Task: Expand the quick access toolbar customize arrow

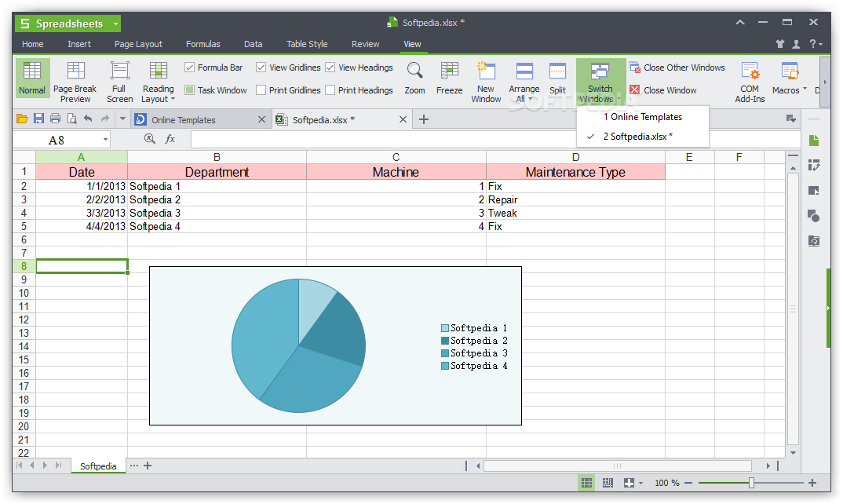Action: pyautogui.click(x=122, y=119)
